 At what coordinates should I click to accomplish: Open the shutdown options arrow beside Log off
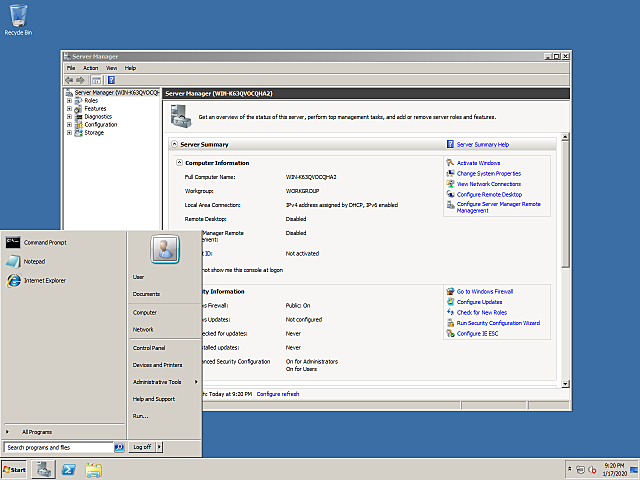click(x=159, y=447)
